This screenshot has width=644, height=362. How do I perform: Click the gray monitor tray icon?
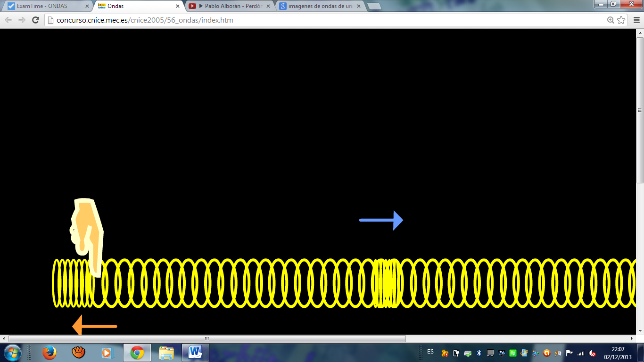click(x=490, y=353)
